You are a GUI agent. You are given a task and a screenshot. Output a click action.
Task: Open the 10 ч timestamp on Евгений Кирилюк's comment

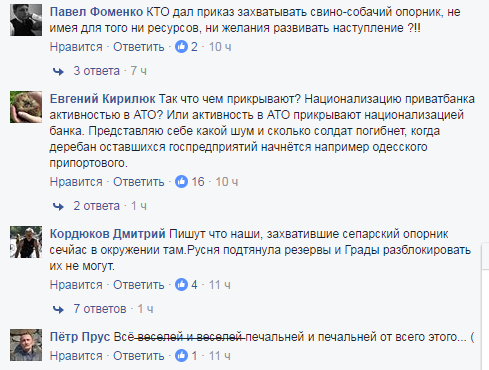pyautogui.click(x=226, y=182)
